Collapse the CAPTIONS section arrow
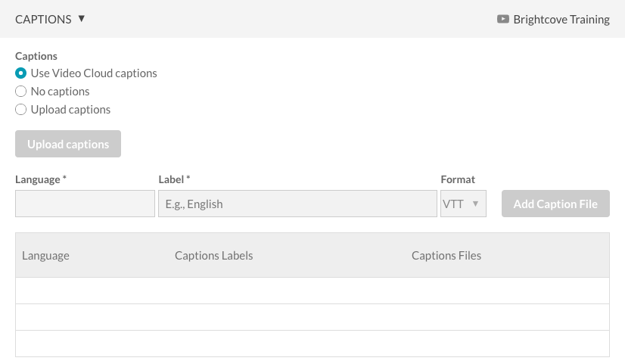The width and height of the screenshot is (625, 364). [x=82, y=19]
